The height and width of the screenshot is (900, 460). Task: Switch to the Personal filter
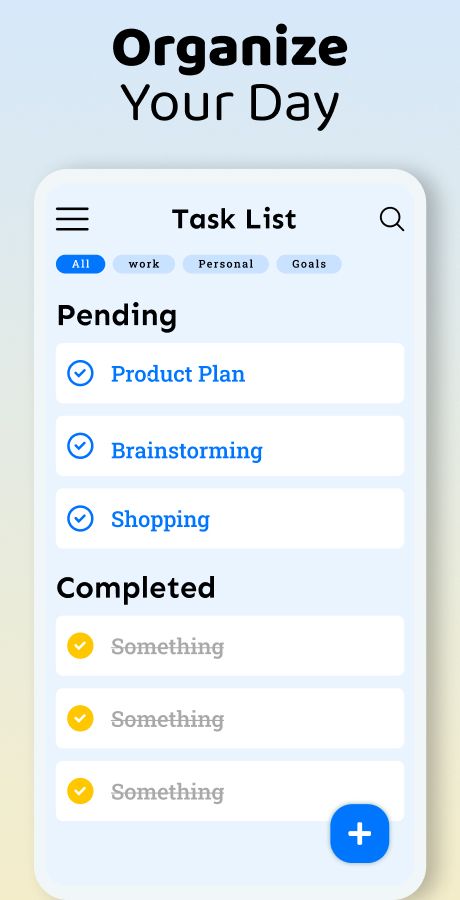coord(226,264)
